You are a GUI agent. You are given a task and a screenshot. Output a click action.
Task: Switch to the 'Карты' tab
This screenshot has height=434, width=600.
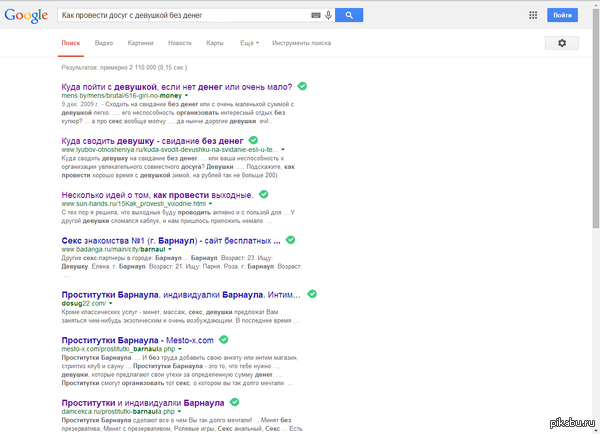(x=215, y=43)
